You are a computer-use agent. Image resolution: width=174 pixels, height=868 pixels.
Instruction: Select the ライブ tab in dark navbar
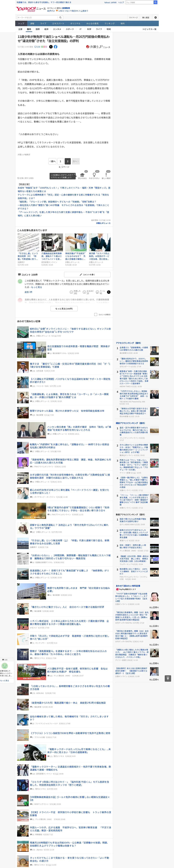click(x=43, y=24)
